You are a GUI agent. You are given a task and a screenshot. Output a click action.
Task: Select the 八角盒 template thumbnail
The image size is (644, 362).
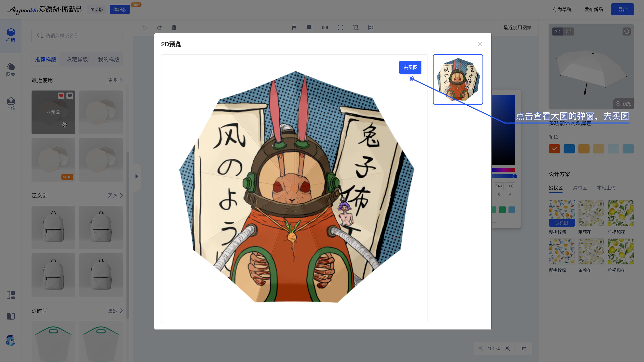pos(53,112)
